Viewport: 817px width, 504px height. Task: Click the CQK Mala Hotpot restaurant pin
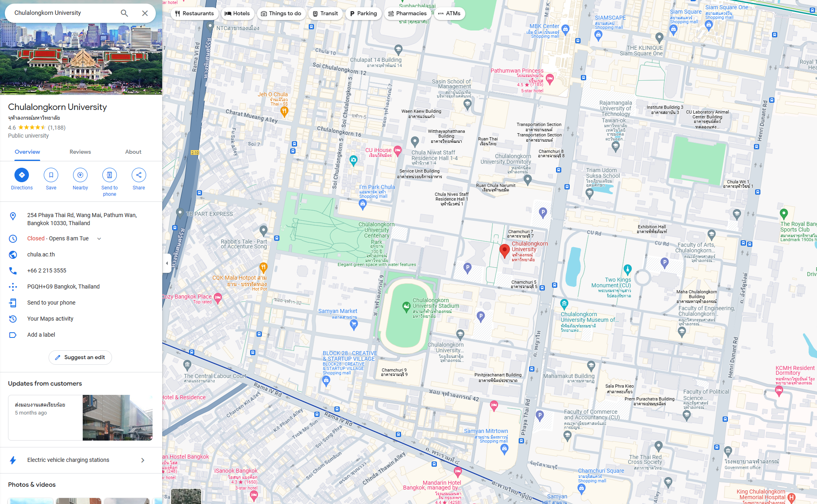tap(263, 267)
